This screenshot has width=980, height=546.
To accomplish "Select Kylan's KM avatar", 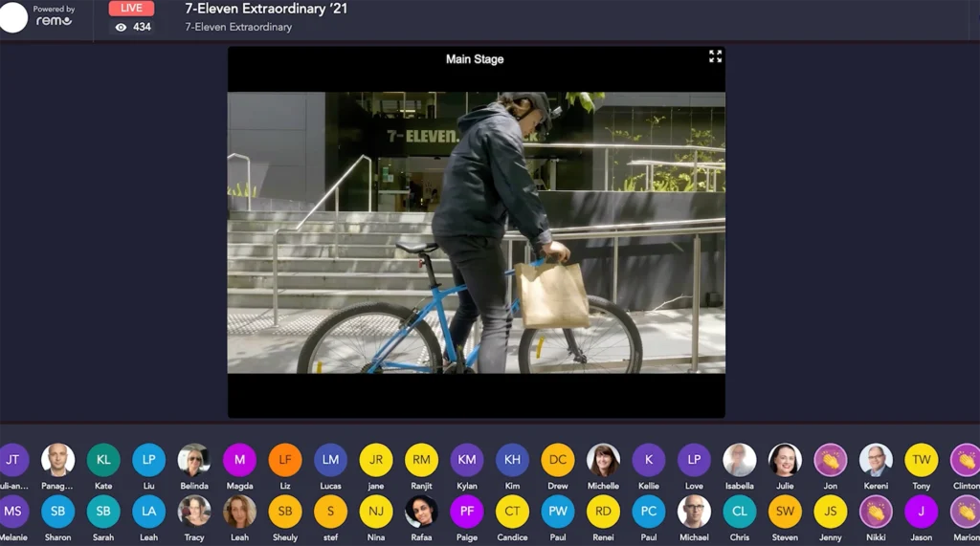I will [x=467, y=460].
